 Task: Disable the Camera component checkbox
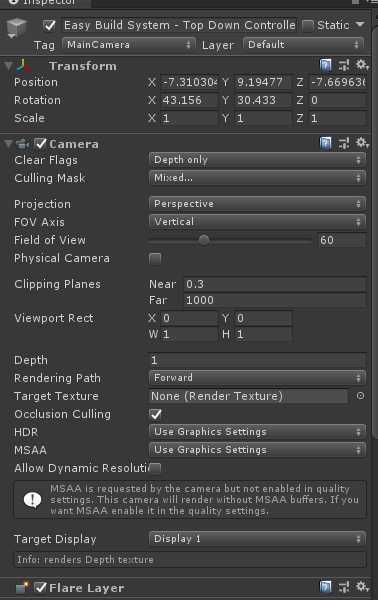(40, 144)
